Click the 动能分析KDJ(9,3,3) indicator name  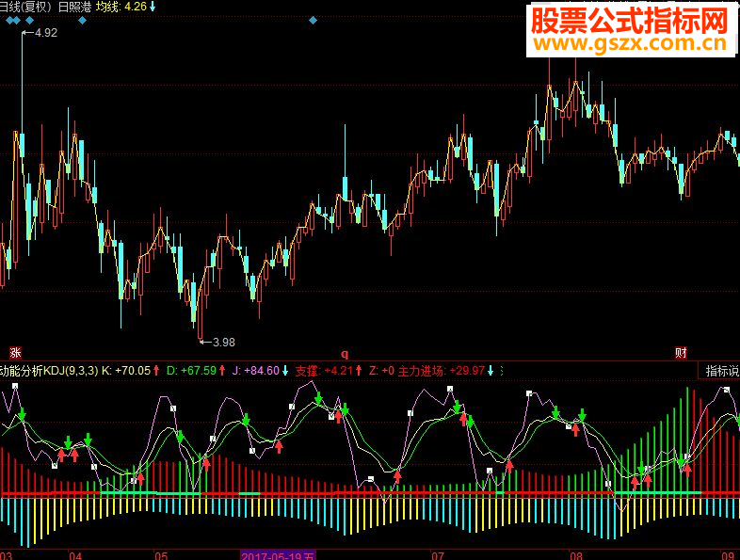[49, 371]
